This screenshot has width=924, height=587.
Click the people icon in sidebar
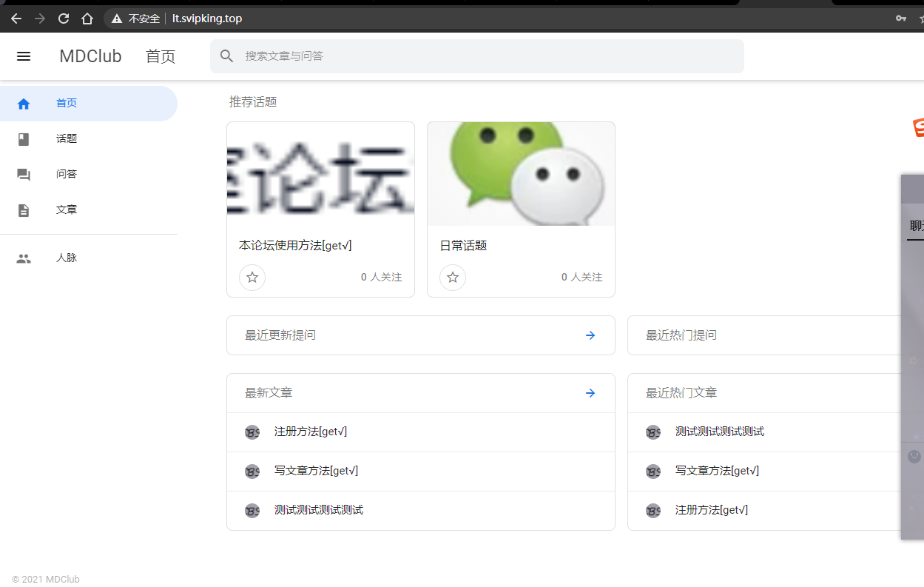24,258
